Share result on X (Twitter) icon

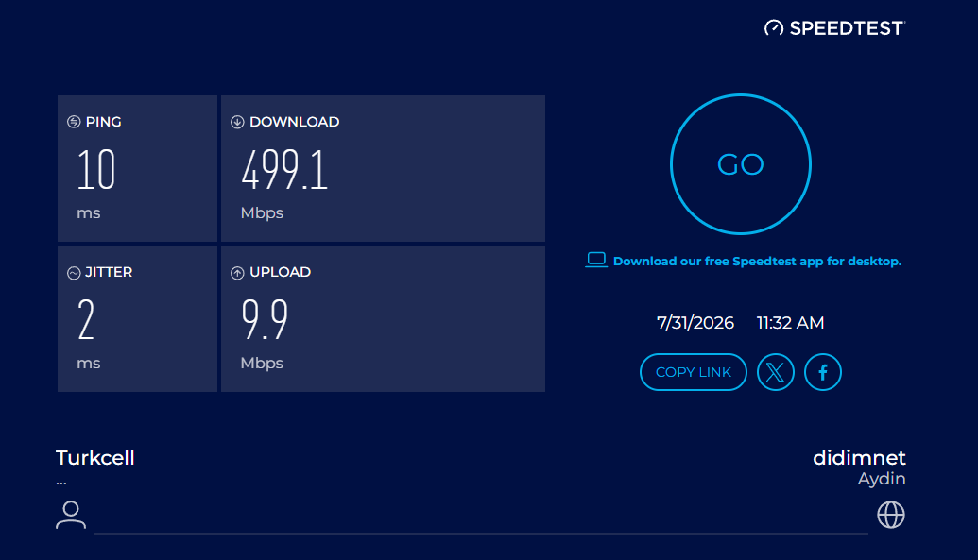[775, 372]
